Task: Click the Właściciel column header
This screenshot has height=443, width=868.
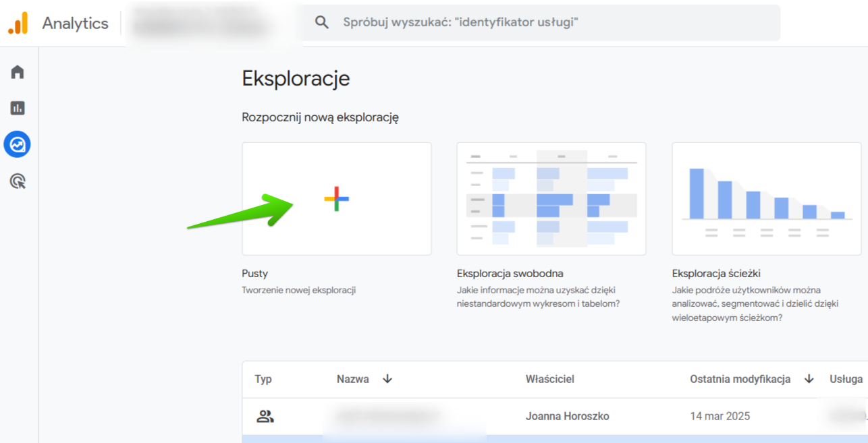Action: 549,379
